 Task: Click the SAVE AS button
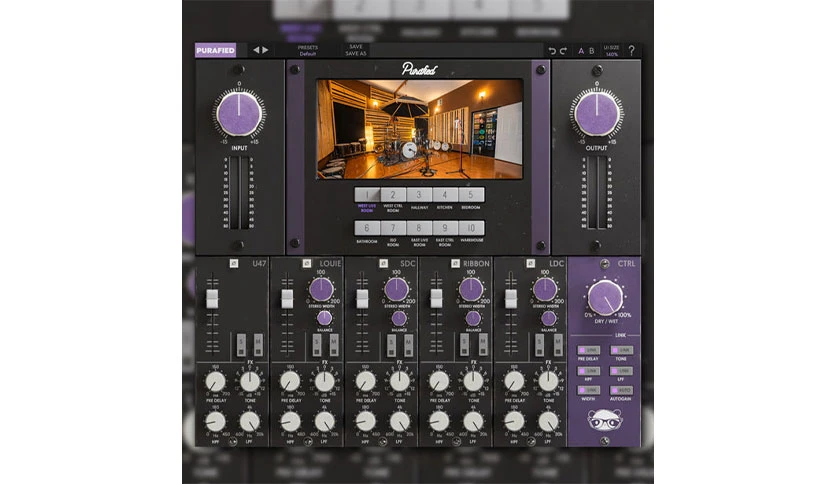coord(356,54)
